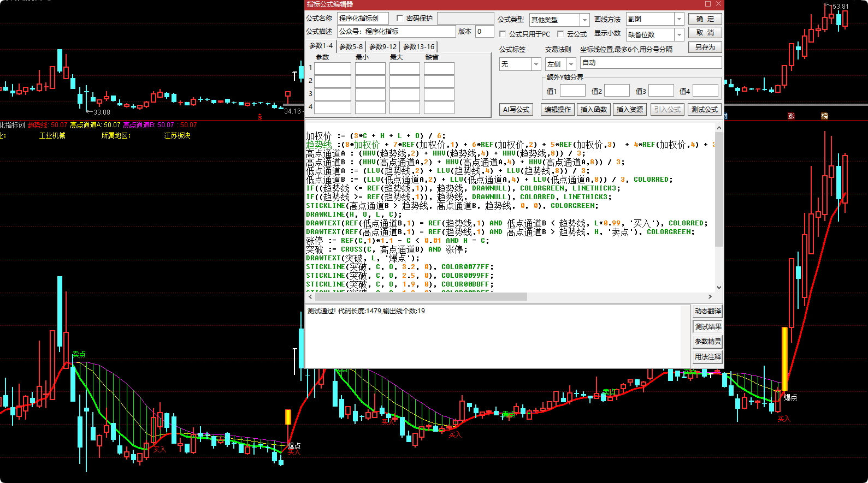The image size is (868, 483).
Task: Switch to the 参数5-8 tab
Action: (x=351, y=47)
